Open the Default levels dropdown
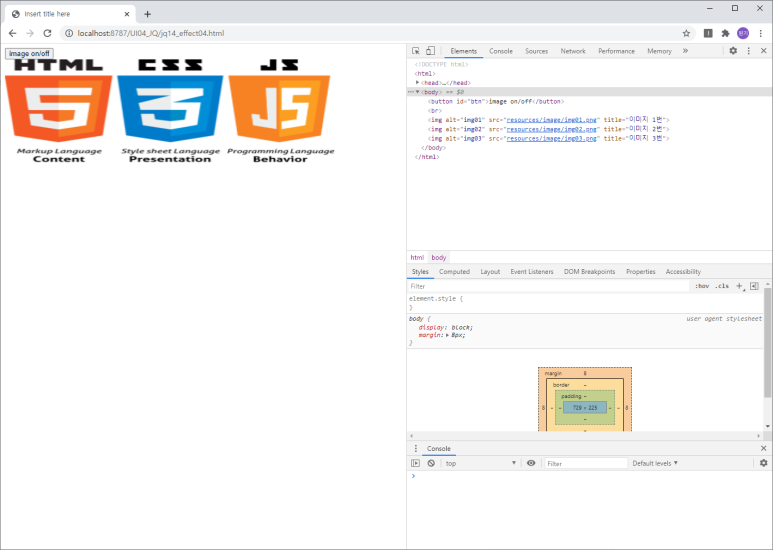 coord(655,463)
